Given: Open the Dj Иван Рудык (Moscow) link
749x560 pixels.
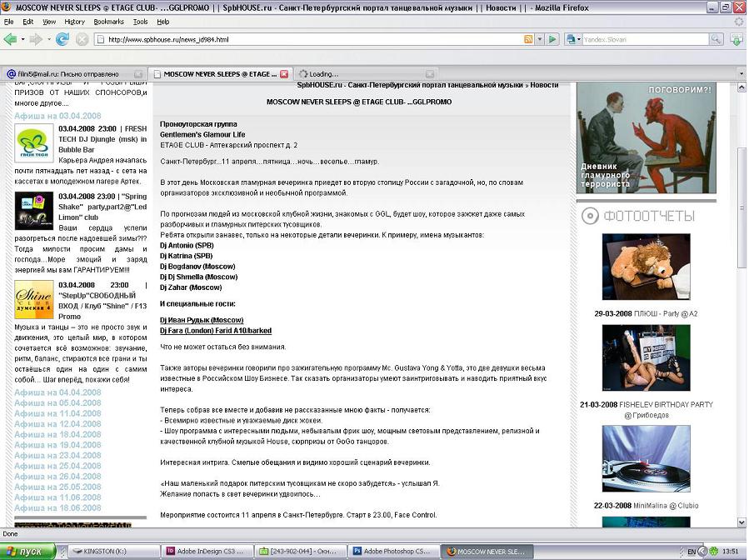Looking at the screenshot, I should pyautogui.click(x=202, y=320).
